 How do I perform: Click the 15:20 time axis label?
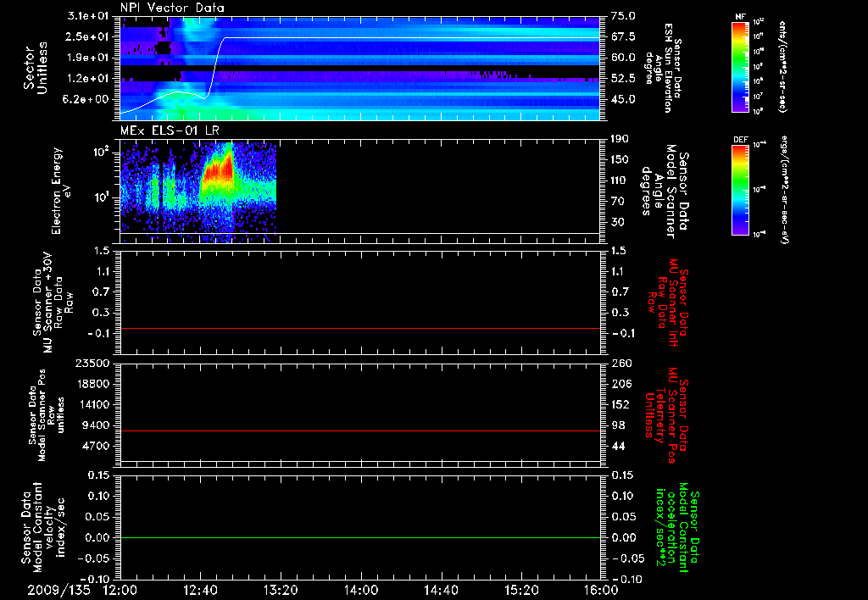pyautogui.click(x=521, y=590)
